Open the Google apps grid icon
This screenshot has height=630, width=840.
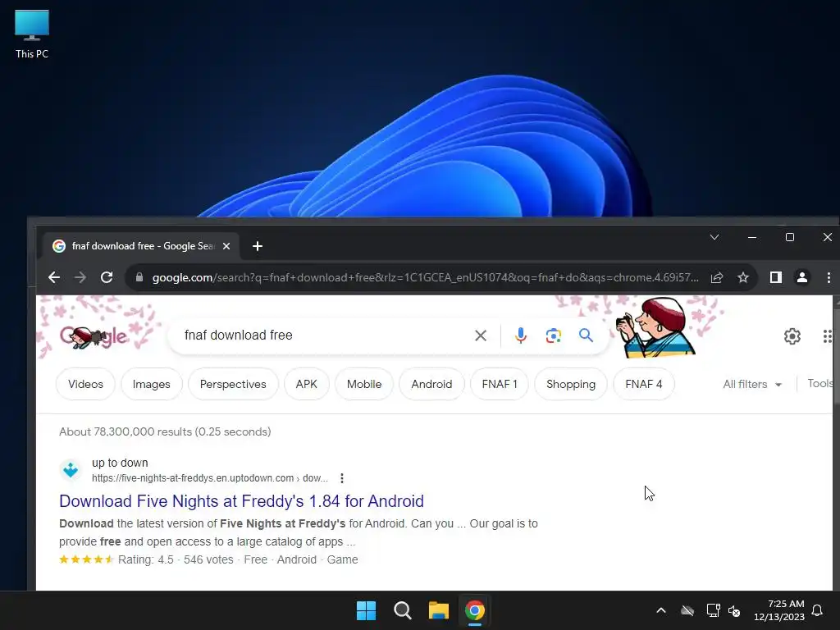[x=828, y=336]
